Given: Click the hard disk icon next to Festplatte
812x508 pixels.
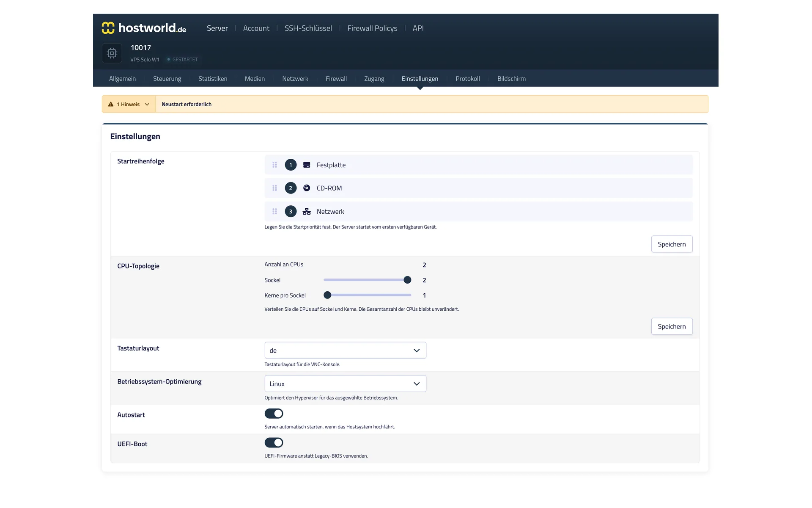Looking at the screenshot, I should coord(307,165).
